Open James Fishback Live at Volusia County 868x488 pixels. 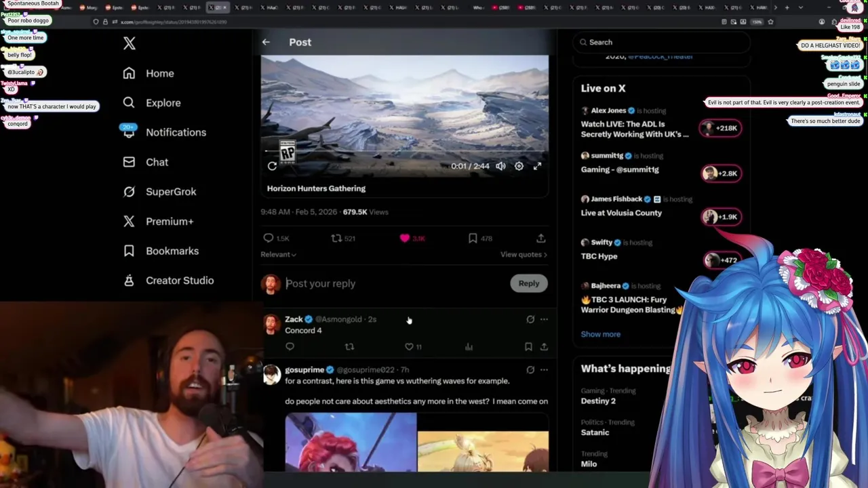click(661, 207)
